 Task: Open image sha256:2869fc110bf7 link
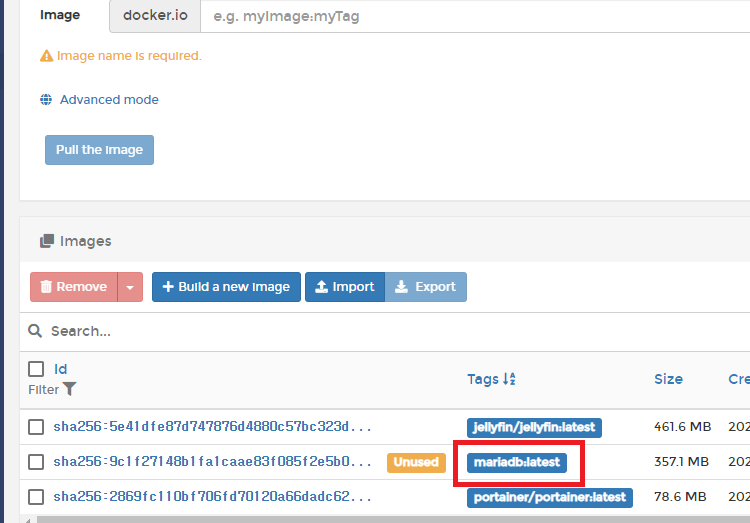212,496
